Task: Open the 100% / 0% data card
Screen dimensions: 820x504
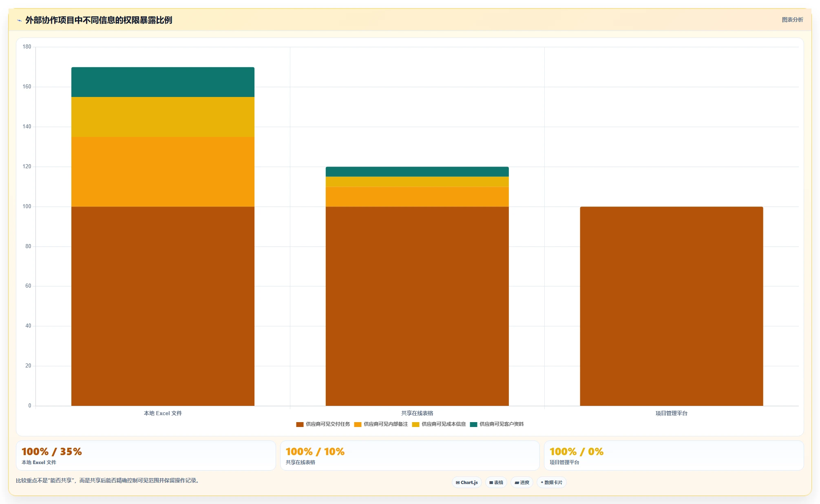Action: 674,456
